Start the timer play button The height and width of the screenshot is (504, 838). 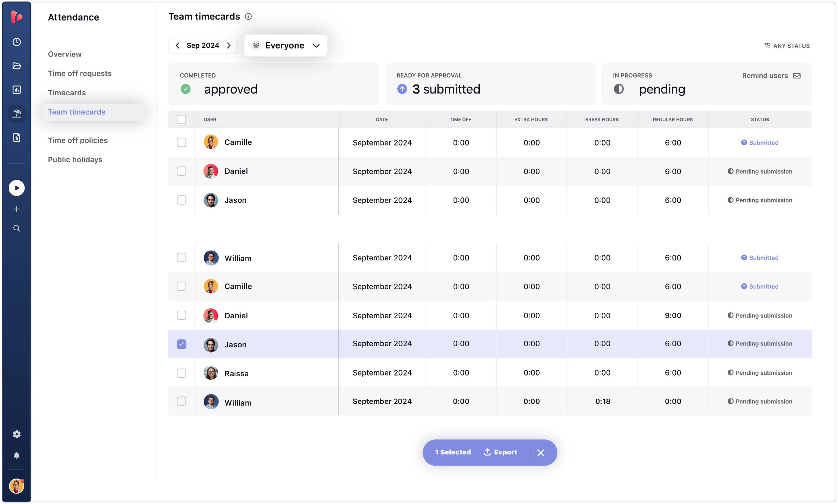(17, 188)
